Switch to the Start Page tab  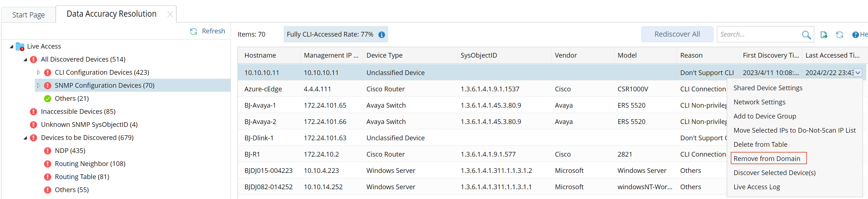(x=28, y=15)
